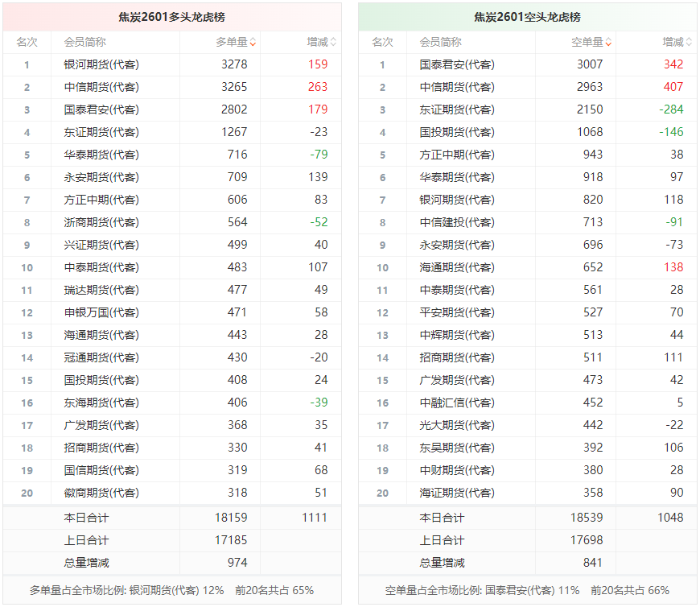Viewport: 700px width, 607px height.
Task: Select 平安期货(代客) row name
Action: [457, 312]
